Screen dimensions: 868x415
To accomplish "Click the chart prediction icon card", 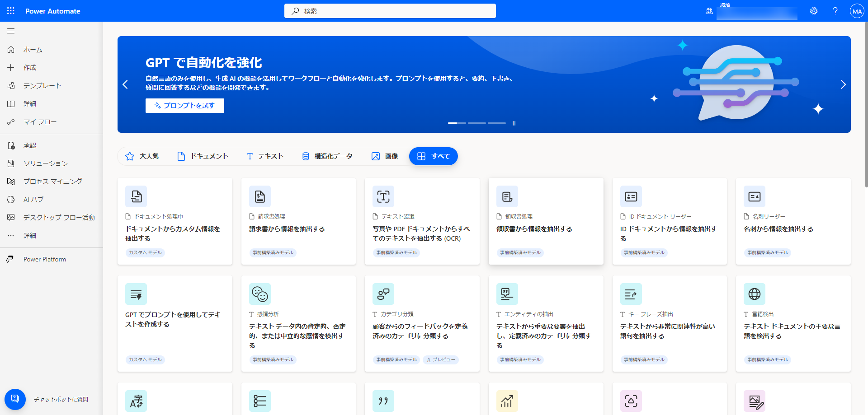I will pyautogui.click(x=507, y=401).
